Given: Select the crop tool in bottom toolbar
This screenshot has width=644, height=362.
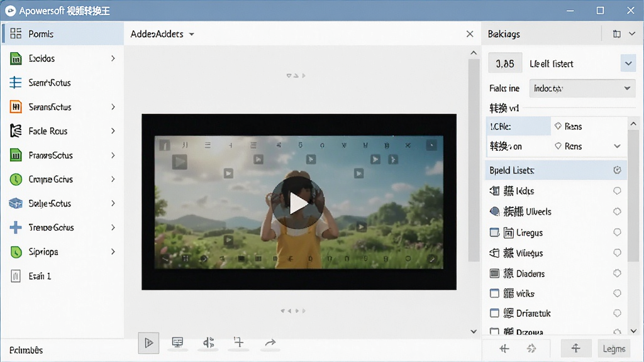Looking at the screenshot, I should (238, 342).
